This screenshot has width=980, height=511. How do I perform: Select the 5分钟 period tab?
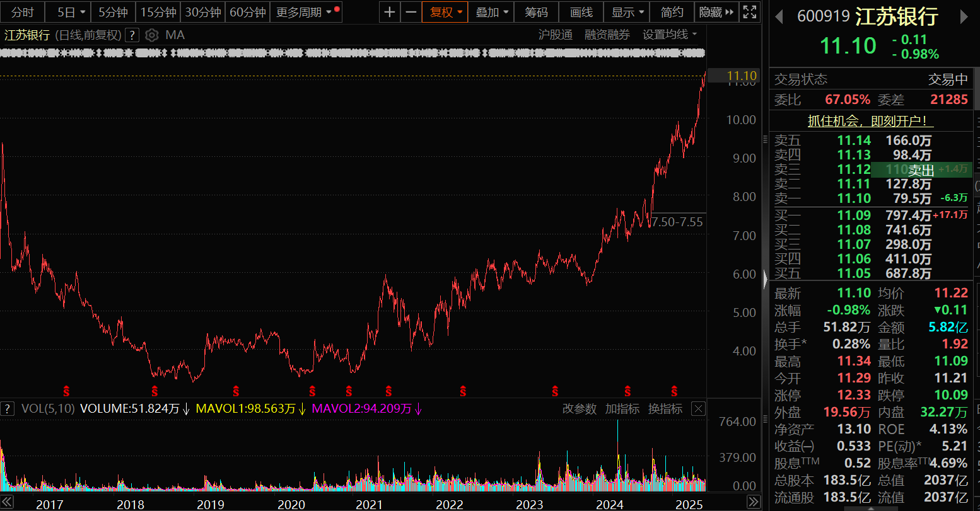pos(113,12)
